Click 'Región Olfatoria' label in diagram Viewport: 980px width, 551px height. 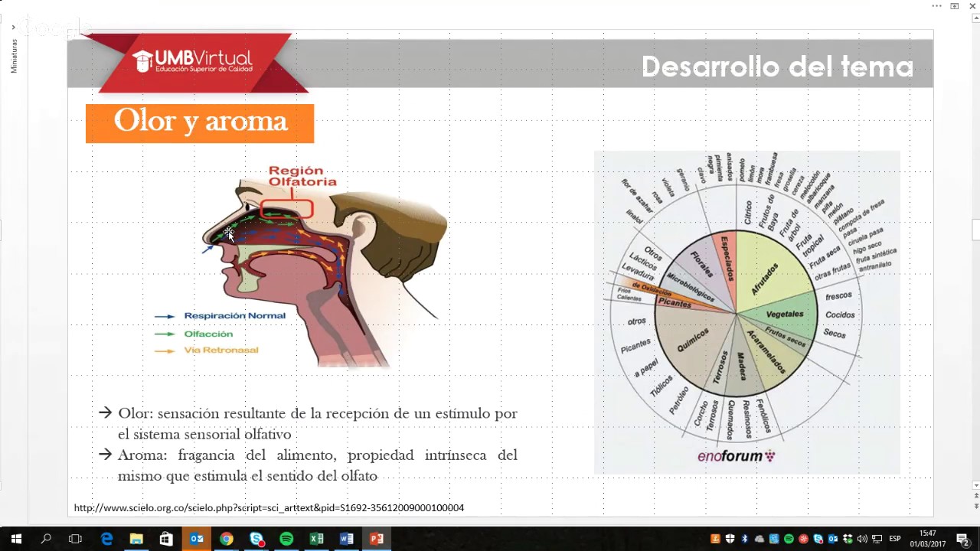click(x=302, y=176)
